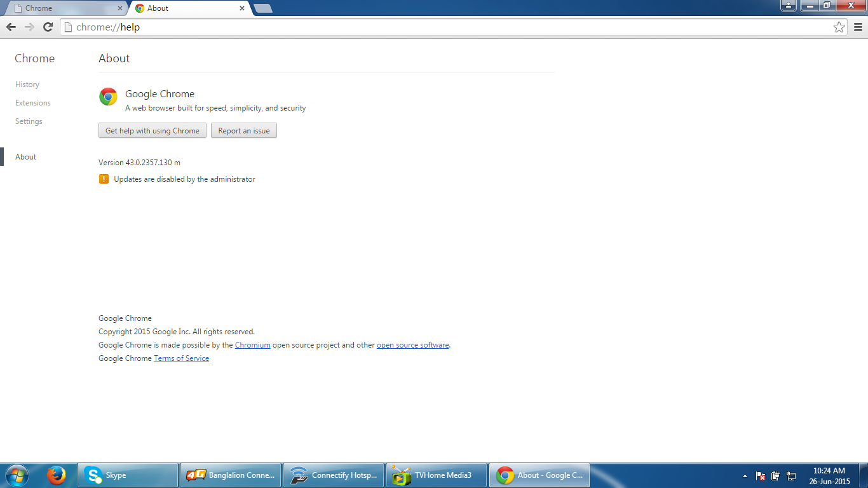Switch to Connectify Hotspot in taskbar
Screen dimensions: 868x488
pos(334,475)
